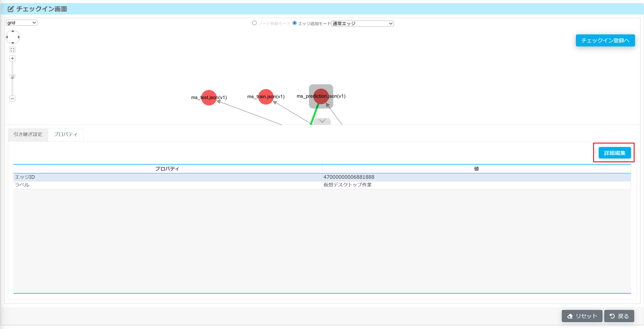Collapse the graph panel with the chevron
Image resolution: width=644 pixels, height=329 pixels.
click(322, 121)
